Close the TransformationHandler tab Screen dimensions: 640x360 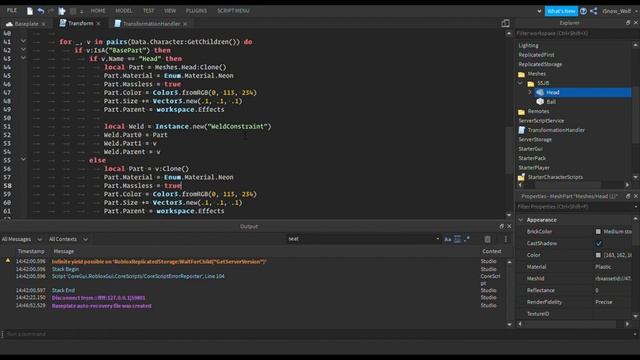(185, 24)
